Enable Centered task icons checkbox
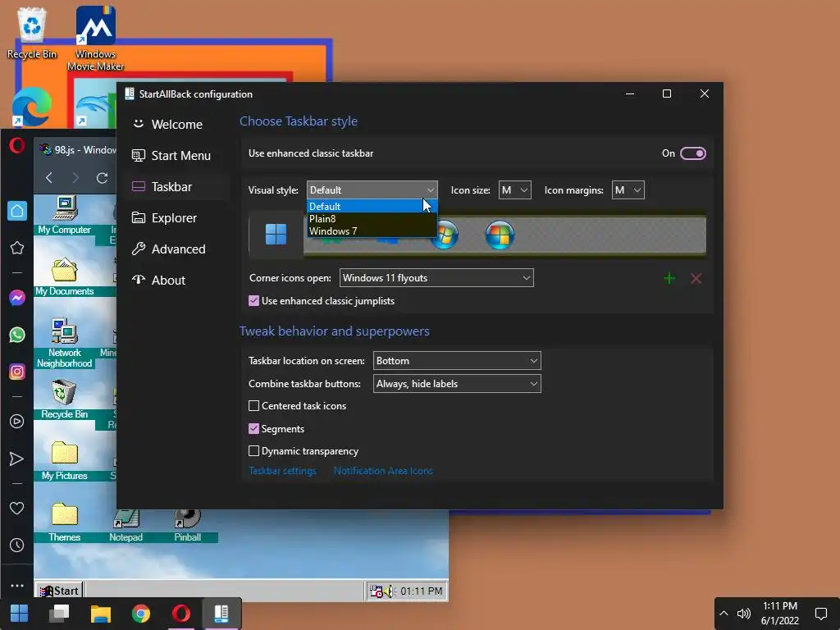The width and height of the screenshot is (840, 630). tap(254, 406)
